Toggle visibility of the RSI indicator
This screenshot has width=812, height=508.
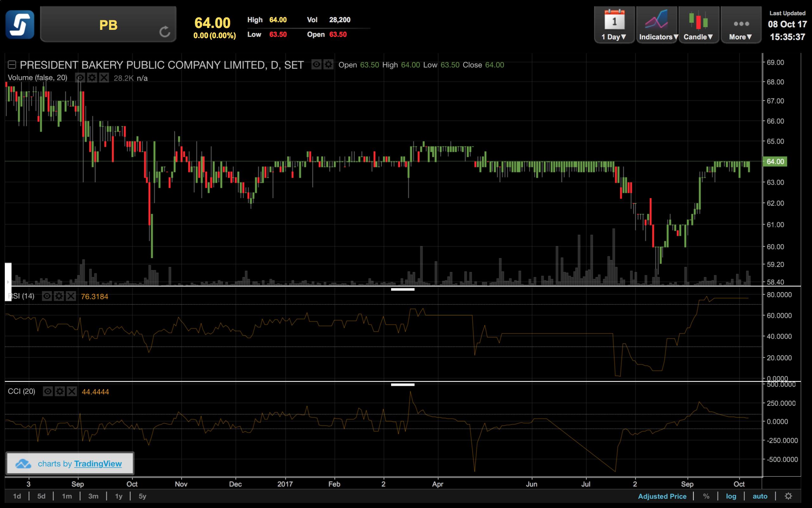click(x=47, y=296)
